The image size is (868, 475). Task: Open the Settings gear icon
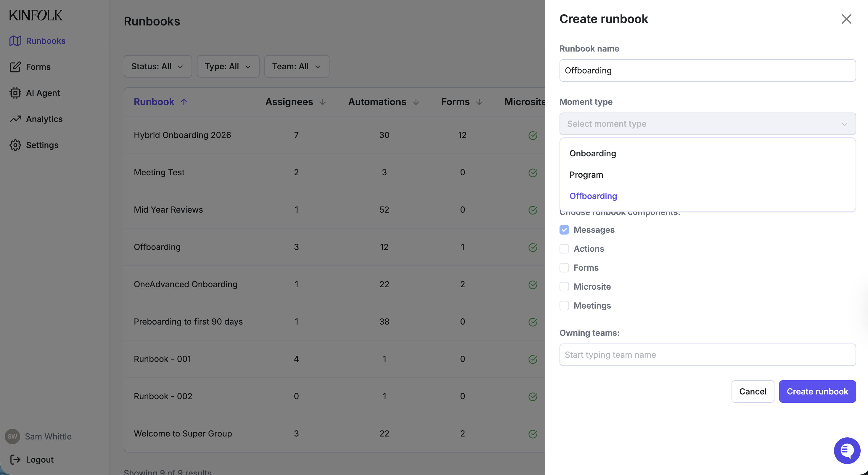click(x=15, y=145)
